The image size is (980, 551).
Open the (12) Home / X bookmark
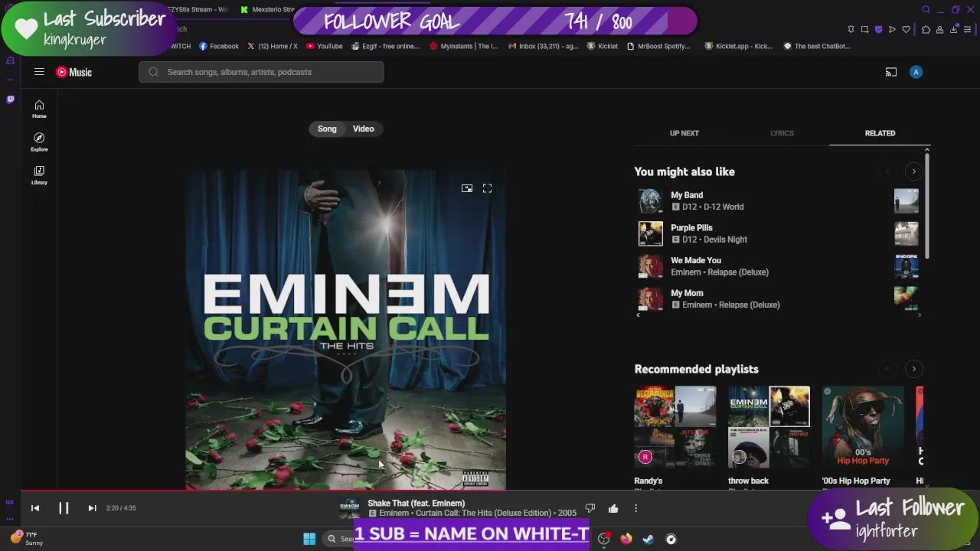[273, 46]
